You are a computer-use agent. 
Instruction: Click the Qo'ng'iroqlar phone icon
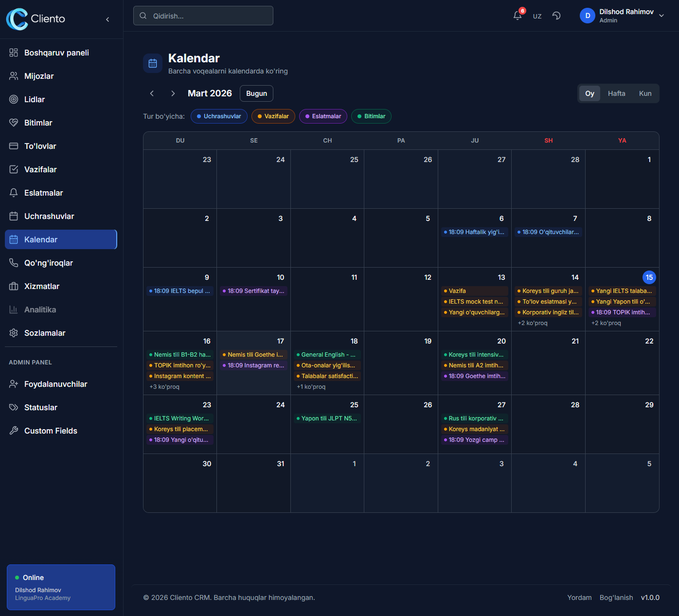point(14,263)
